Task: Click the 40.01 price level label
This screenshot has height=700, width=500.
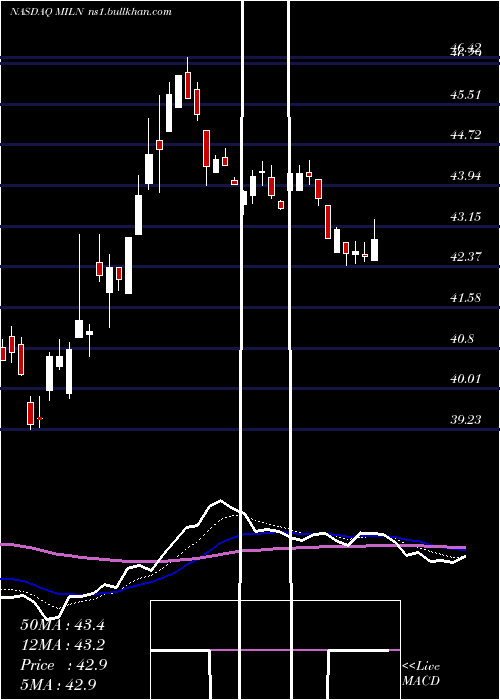Action: point(466,379)
